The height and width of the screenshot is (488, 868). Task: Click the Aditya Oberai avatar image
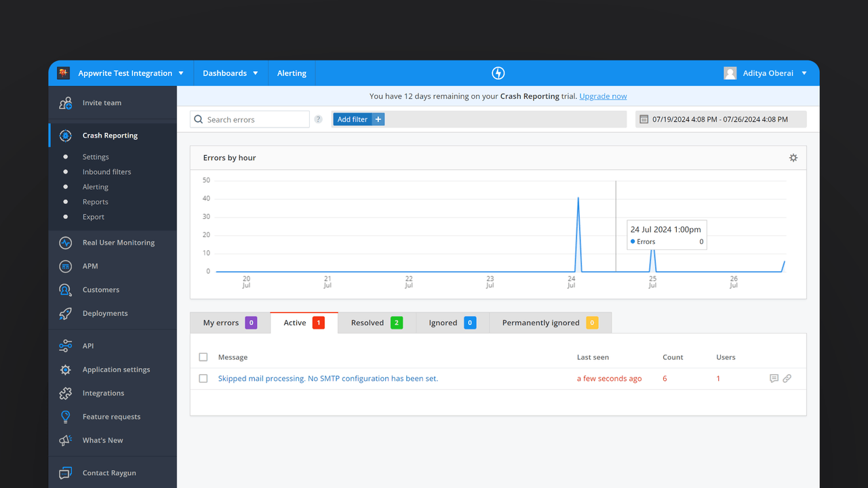tap(730, 73)
